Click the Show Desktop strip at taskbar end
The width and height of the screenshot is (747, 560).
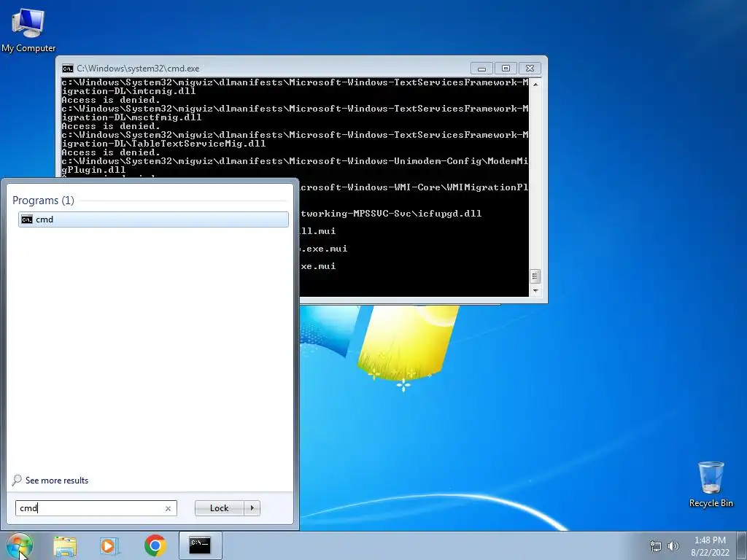click(x=743, y=545)
